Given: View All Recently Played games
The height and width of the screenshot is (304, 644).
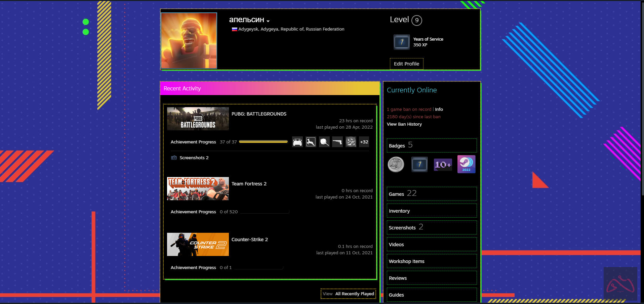Looking at the screenshot, I should [348, 294].
